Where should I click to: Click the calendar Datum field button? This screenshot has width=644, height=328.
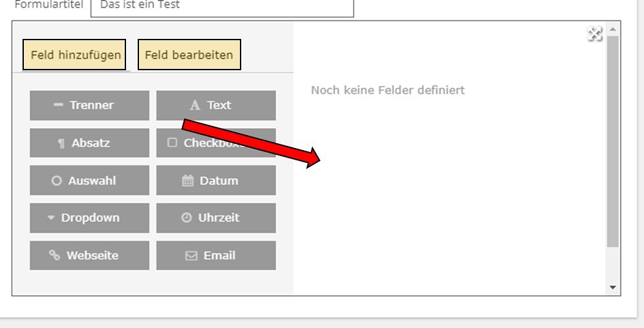click(x=216, y=181)
